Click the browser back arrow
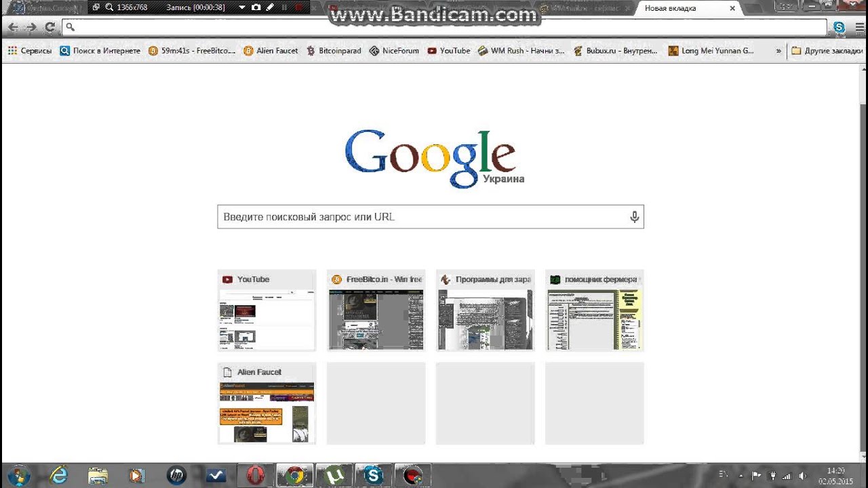This screenshot has height=488, width=868. [x=13, y=27]
